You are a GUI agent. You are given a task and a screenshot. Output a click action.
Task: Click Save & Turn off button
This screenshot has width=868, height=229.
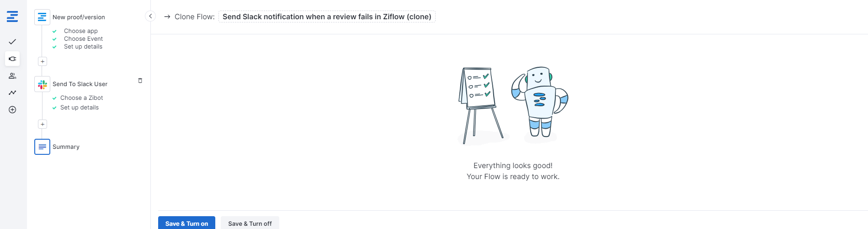pyautogui.click(x=250, y=223)
